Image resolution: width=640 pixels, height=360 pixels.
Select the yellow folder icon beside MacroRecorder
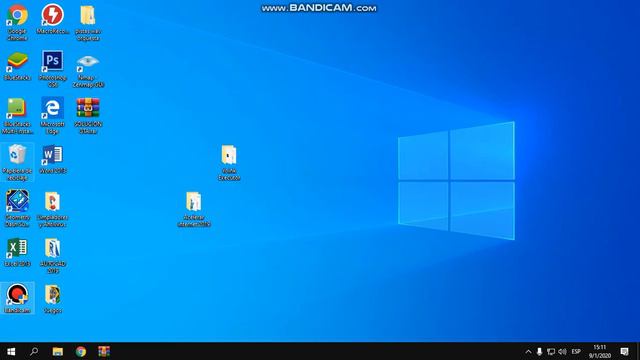[88, 22]
